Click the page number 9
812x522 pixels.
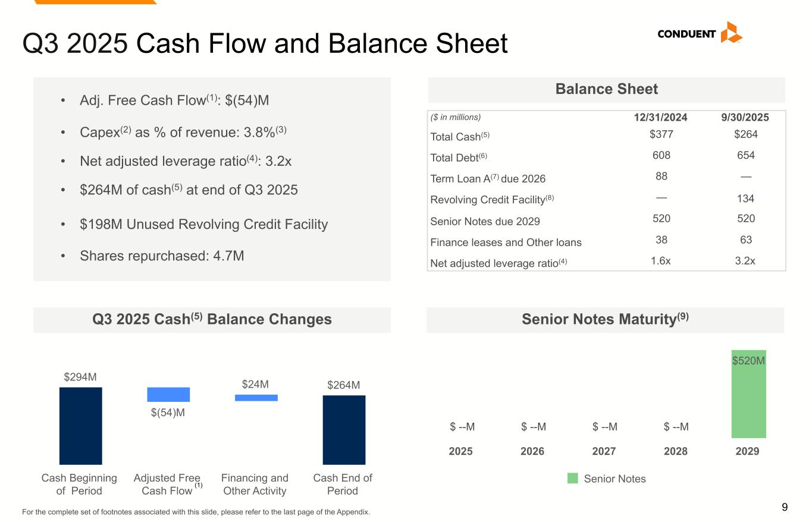[784, 507]
